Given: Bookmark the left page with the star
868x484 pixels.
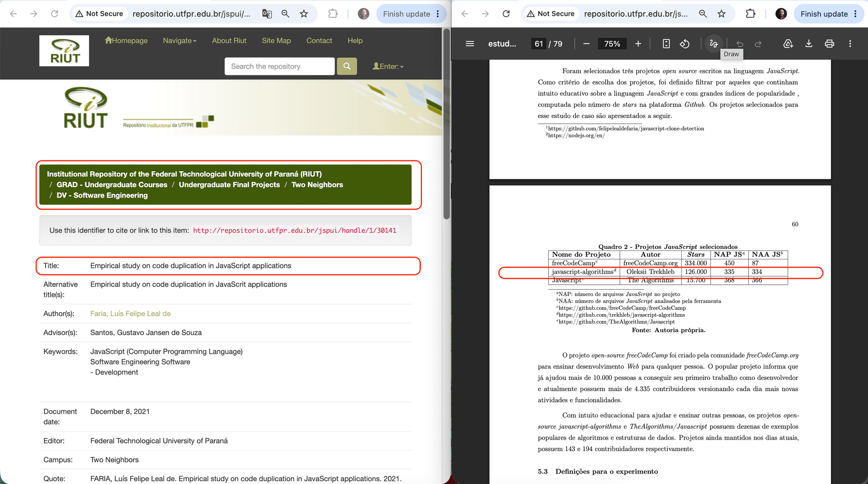Looking at the screenshot, I should point(304,14).
